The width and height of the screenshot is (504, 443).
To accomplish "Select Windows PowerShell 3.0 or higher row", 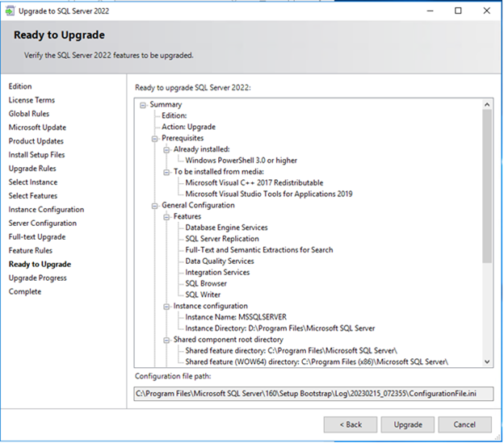I will (241, 161).
